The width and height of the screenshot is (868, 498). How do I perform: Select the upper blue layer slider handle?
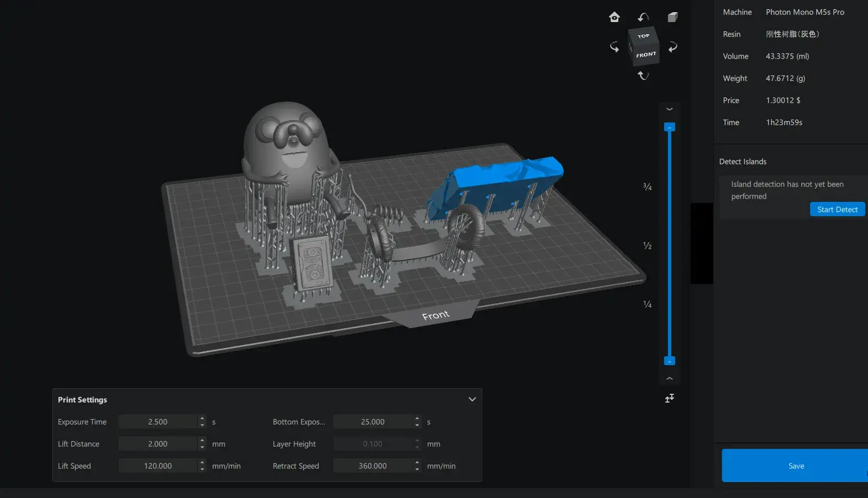(x=670, y=127)
